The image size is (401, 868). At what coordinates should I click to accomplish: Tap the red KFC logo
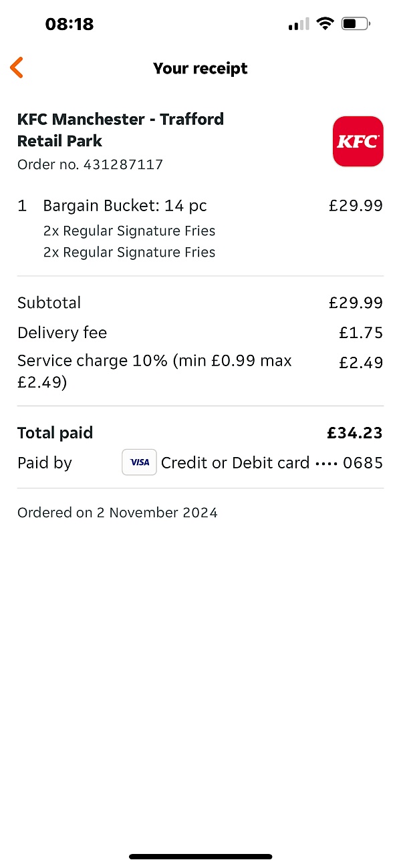pos(358,141)
